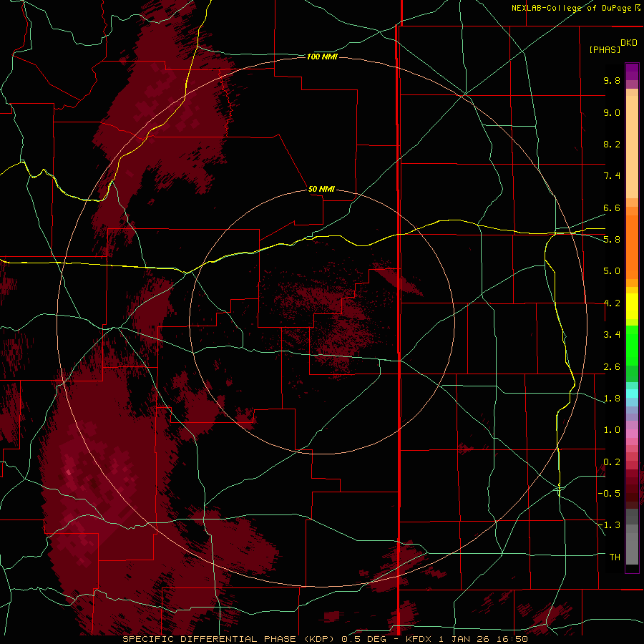Viewport: 644px width, 644px height.
Task: Pick the pink segment of the color bar
Action: [x=632, y=434]
